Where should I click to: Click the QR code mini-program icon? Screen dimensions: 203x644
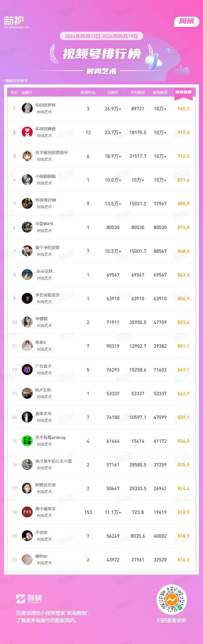172,600
